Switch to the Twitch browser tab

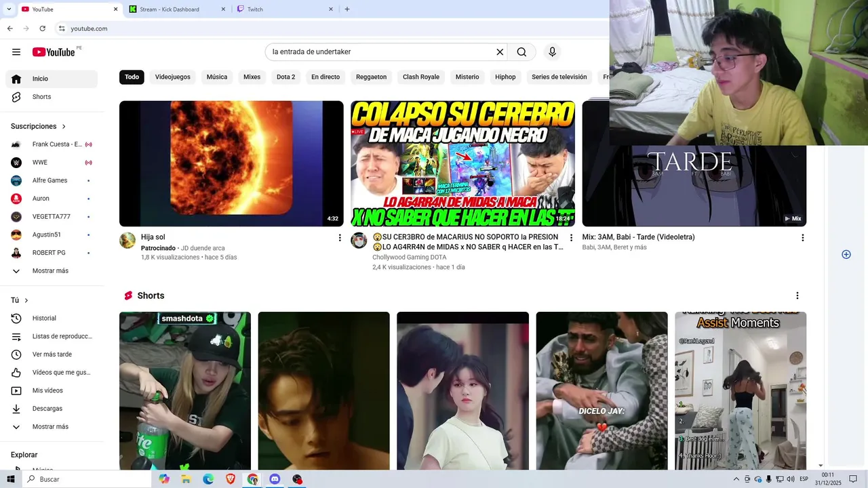[284, 9]
